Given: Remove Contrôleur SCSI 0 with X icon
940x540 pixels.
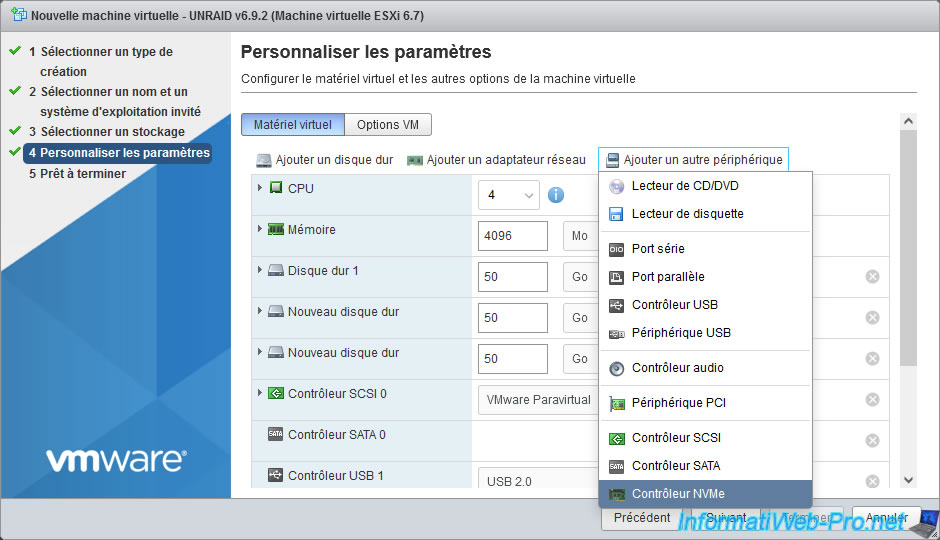Looking at the screenshot, I should pyautogui.click(x=872, y=400).
